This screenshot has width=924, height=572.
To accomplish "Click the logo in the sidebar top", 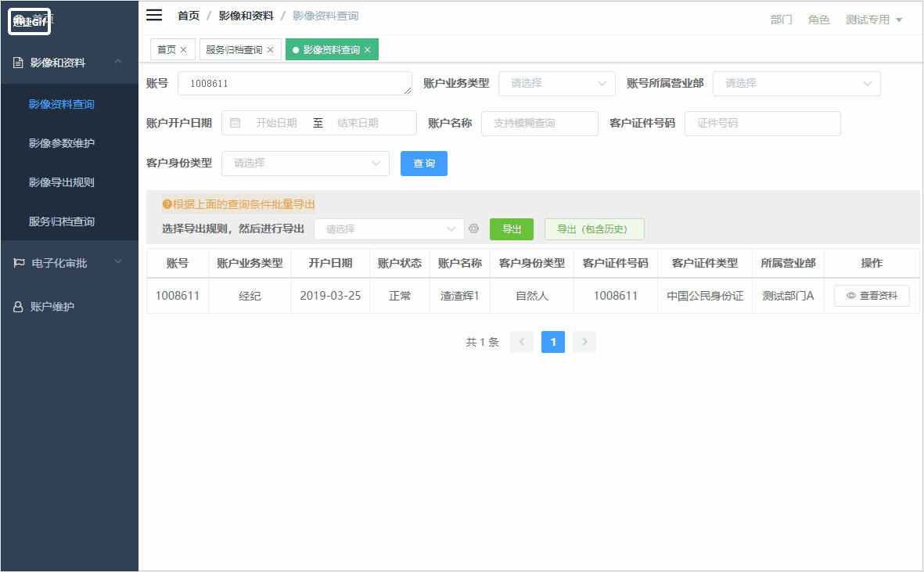I will click(x=29, y=21).
